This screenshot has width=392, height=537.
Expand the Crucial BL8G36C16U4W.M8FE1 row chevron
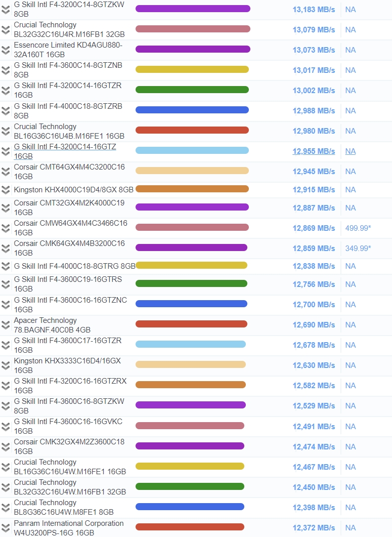[6, 507]
